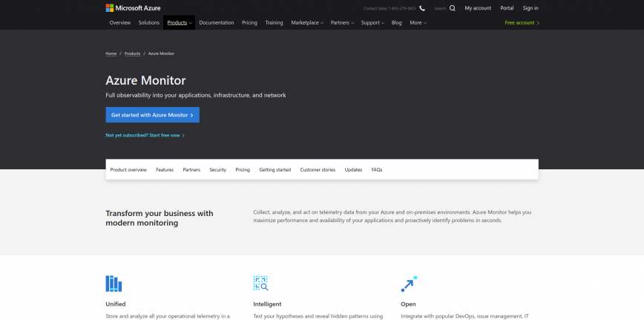
Task: Click Sign in
Action: (x=530, y=8)
